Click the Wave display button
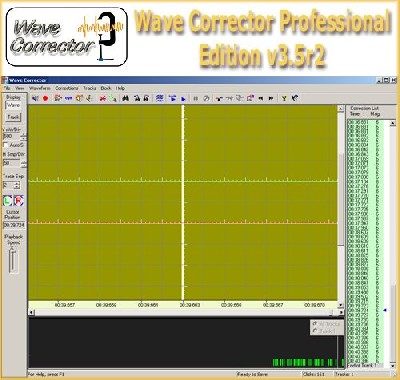Image resolution: width=400 pixels, height=380 pixels. tap(14, 105)
